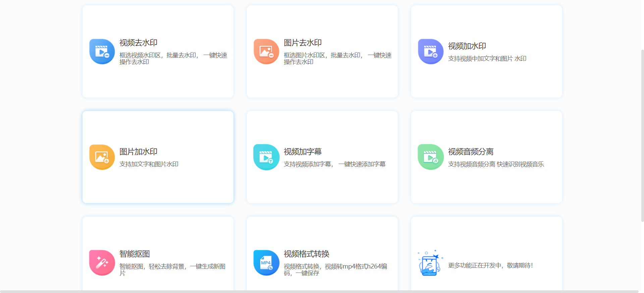The width and height of the screenshot is (644, 293).
Task: Open the 视频加水印 title
Action: click(467, 46)
